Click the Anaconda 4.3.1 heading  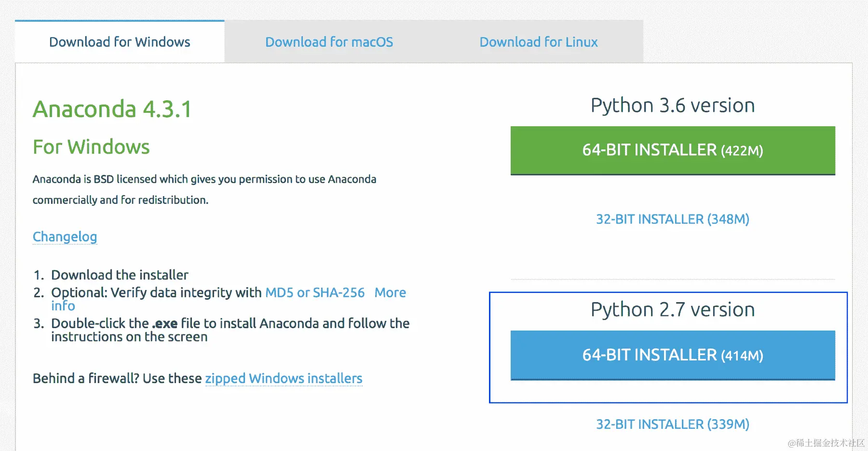pos(112,109)
